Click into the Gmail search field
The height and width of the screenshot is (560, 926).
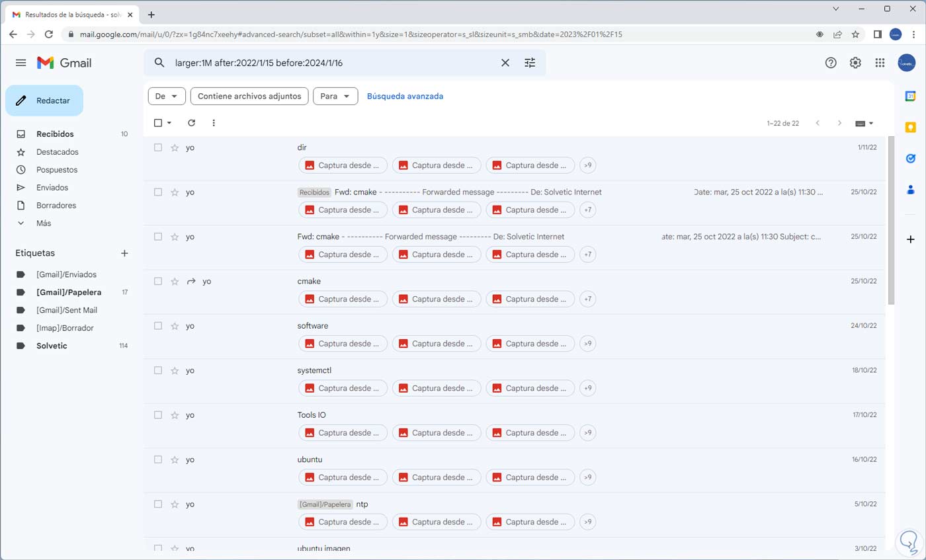coord(331,63)
